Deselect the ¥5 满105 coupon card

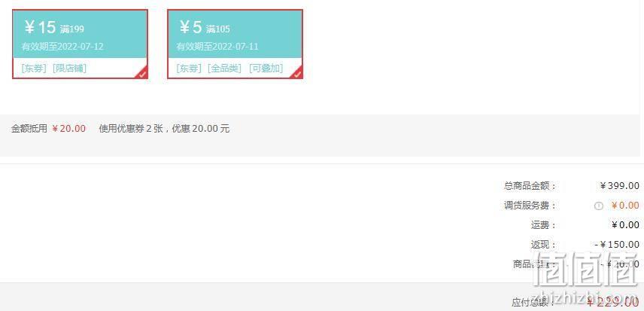[x=235, y=44]
